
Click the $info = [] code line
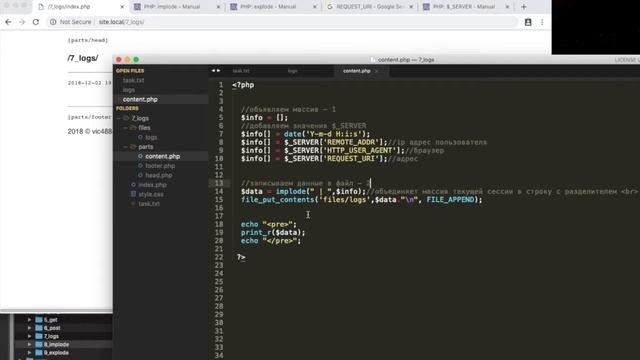point(264,118)
